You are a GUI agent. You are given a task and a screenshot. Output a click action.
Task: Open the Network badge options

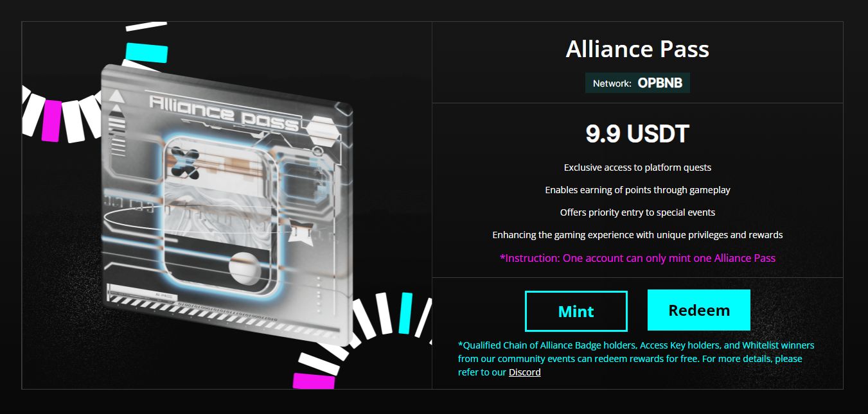pos(637,82)
